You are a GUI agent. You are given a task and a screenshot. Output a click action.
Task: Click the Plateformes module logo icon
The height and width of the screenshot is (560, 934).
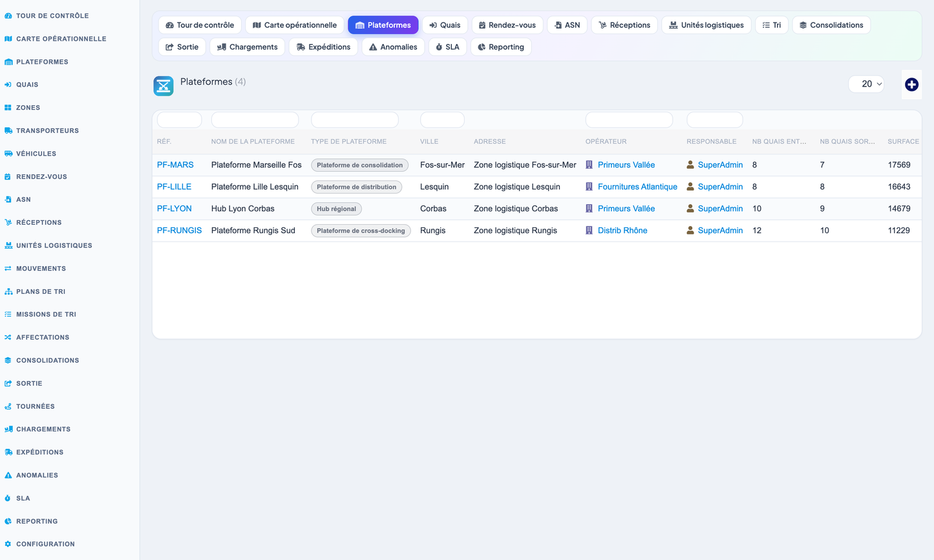point(164,85)
